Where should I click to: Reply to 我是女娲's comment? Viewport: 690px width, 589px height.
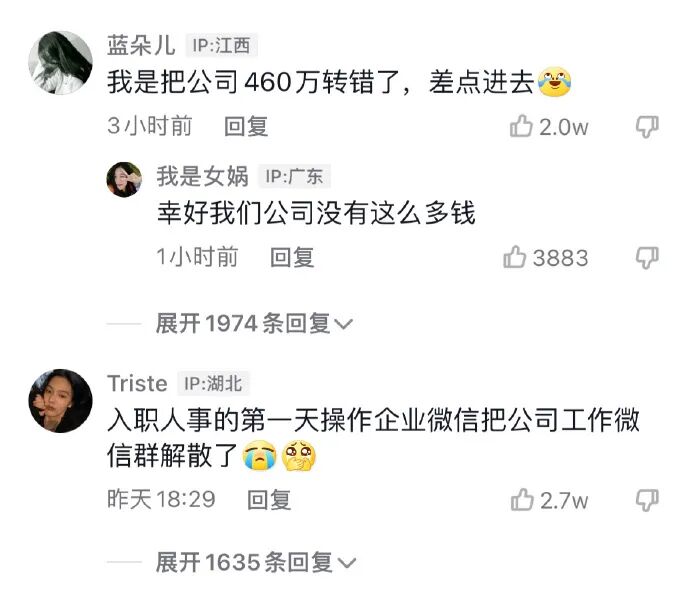click(292, 257)
